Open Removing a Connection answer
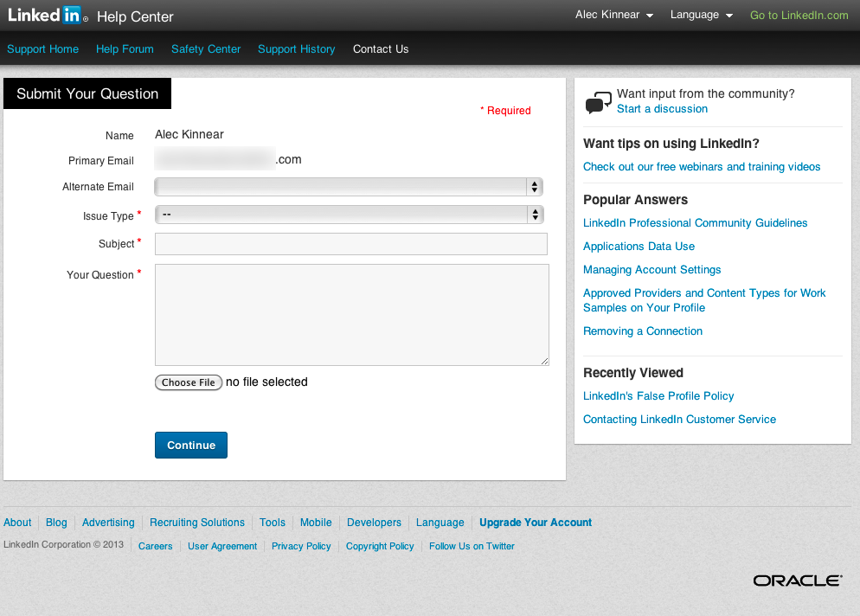Image resolution: width=860 pixels, height=616 pixels. 642,331
